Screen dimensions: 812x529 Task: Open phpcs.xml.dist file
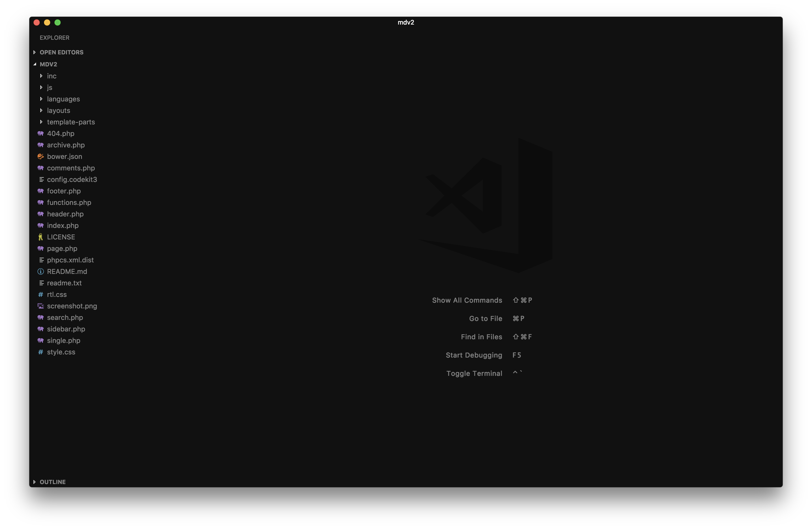[70, 260]
